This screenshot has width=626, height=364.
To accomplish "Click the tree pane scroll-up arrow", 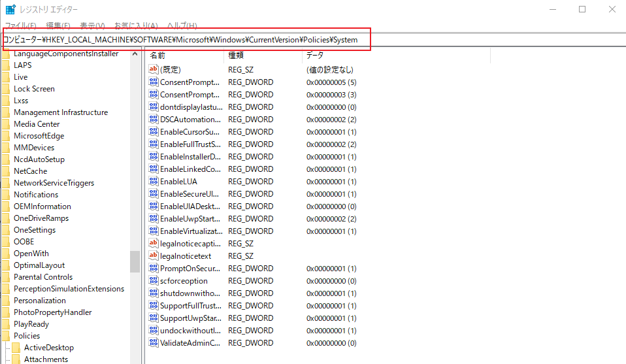I will [135, 54].
